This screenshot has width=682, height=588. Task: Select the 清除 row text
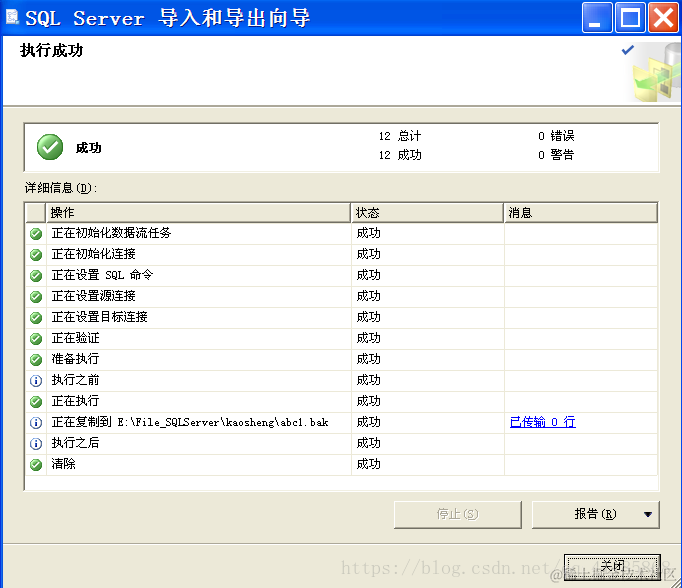64,464
